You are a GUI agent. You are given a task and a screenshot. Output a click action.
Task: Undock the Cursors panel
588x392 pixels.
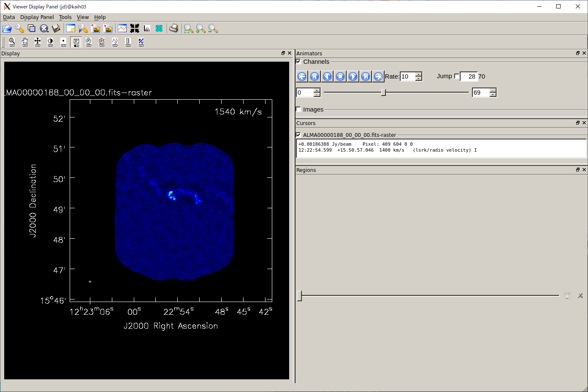(x=578, y=123)
